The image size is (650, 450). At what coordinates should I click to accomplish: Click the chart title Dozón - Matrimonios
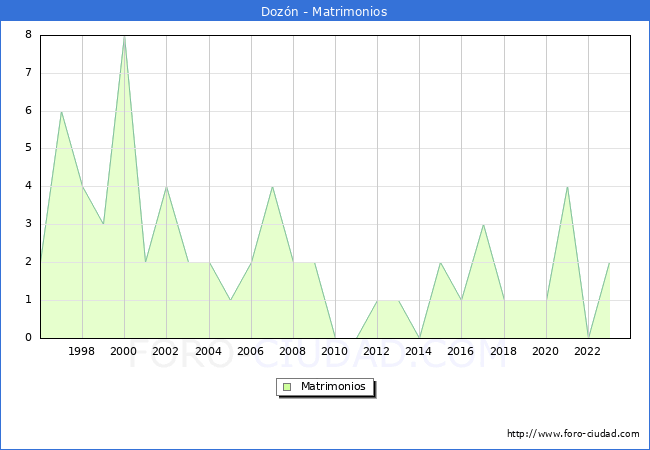(x=325, y=11)
